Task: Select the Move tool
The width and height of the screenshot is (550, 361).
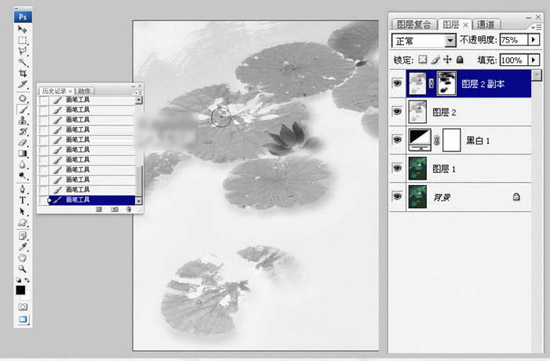Action: [x=22, y=29]
